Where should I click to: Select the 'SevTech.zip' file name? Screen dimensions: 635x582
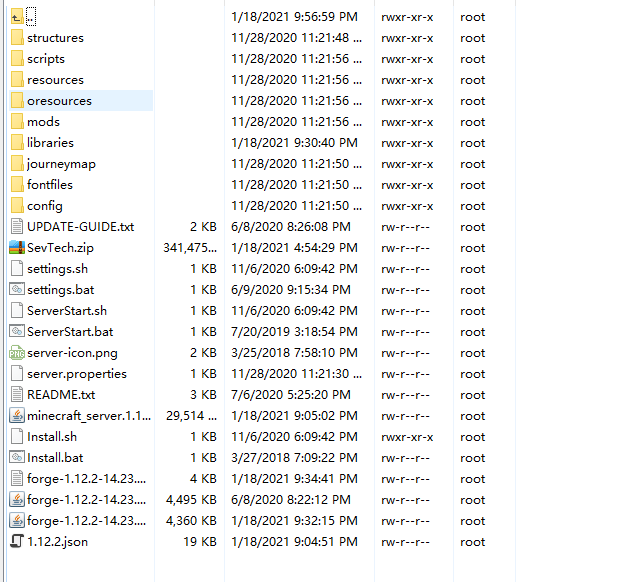(x=60, y=248)
